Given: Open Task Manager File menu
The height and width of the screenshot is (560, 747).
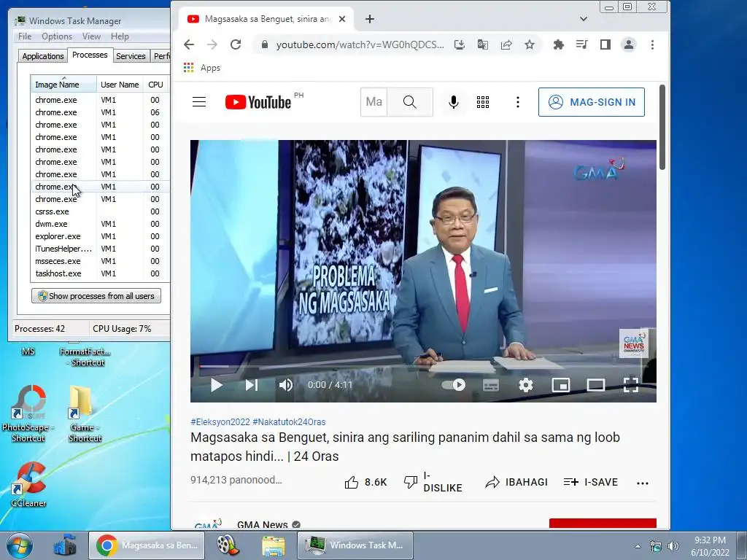Looking at the screenshot, I should (25, 36).
